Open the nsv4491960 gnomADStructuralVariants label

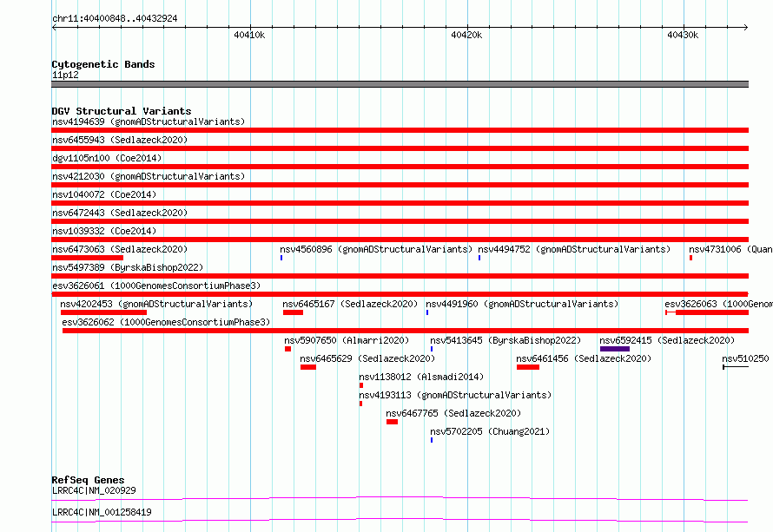(x=522, y=304)
